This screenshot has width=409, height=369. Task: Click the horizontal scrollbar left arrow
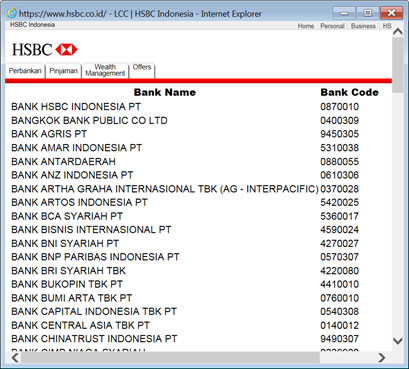click(15, 358)
